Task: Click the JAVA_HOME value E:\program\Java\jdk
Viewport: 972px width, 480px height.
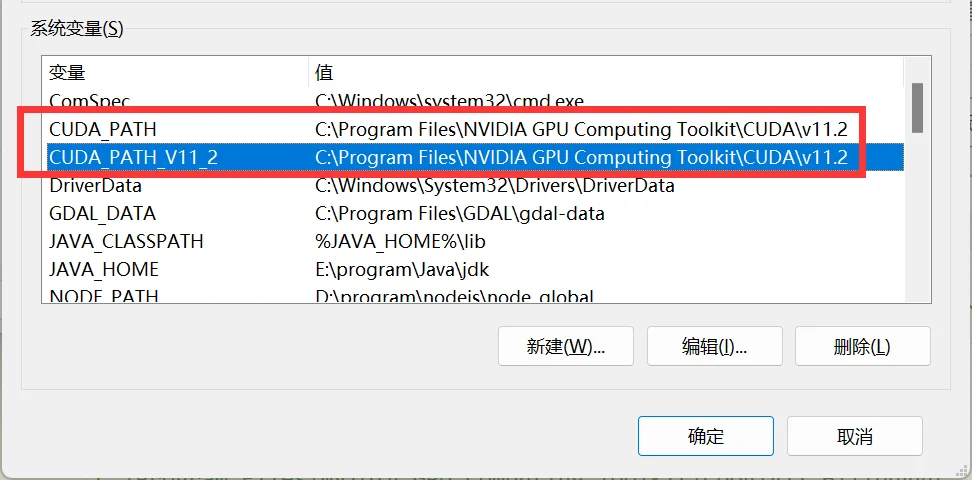Action: [x=402, y=269]
